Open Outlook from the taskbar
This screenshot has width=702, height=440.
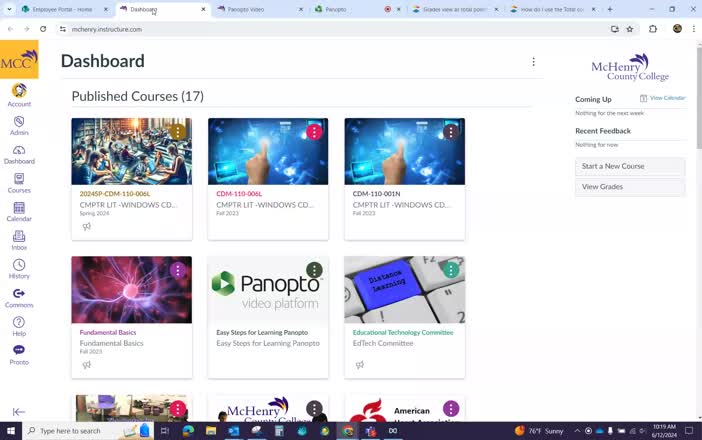(233, 431)
